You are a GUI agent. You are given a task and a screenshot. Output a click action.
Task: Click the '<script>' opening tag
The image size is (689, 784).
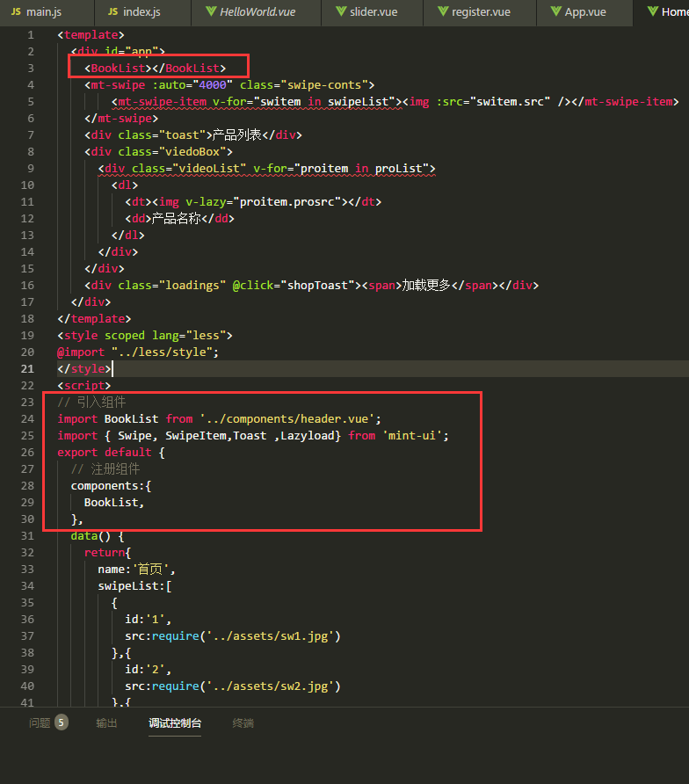click(84, 386)
